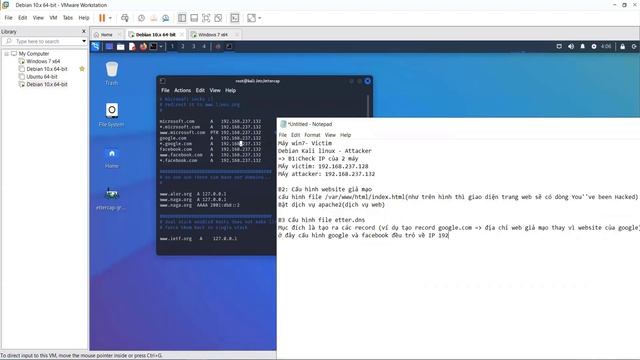Image resolution: width=640 pixels, height=360 pixels.
Task: Click the 4:06 clock in Kali panel
Action: point(606,47)
